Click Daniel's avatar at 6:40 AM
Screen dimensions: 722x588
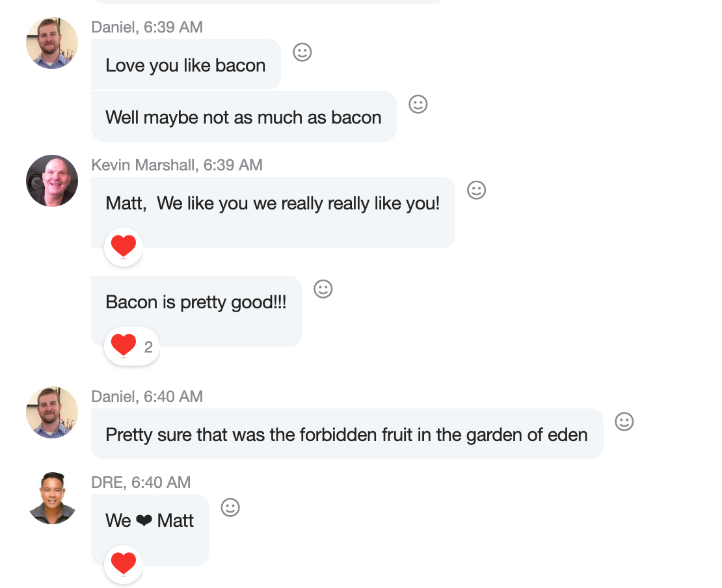pos(52,412)
